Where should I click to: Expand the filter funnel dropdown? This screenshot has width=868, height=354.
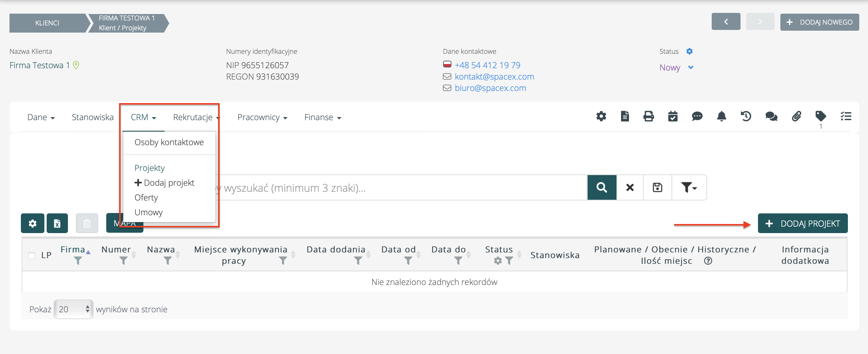689,187
